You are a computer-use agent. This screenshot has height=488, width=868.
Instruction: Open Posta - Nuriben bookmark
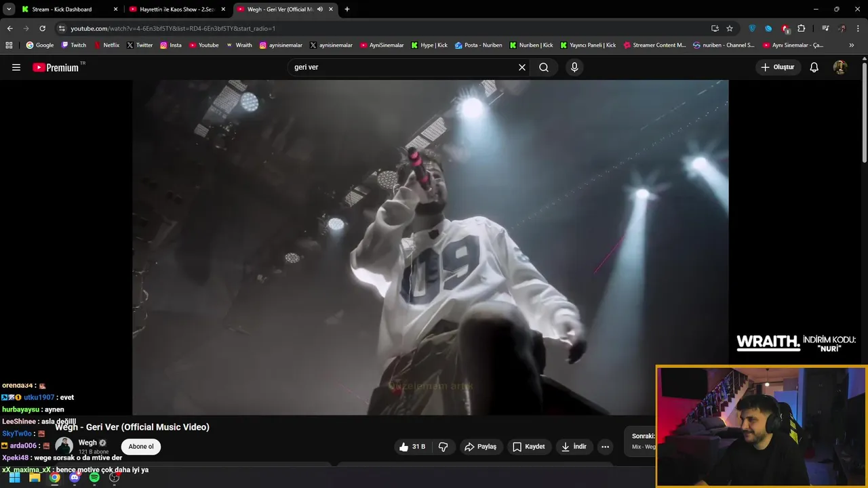click(x=479, y=45)
